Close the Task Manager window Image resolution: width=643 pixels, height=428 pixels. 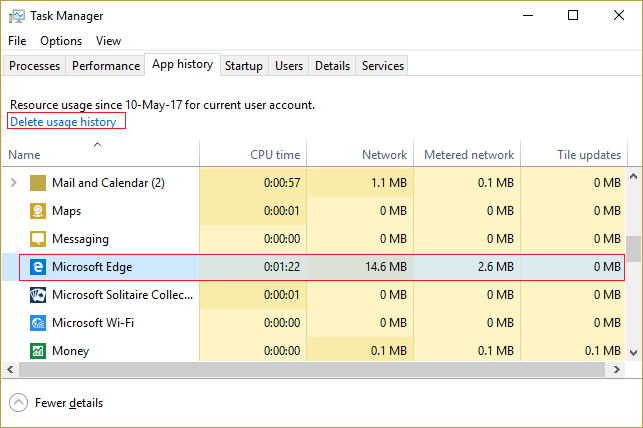(x=619, y=16)
